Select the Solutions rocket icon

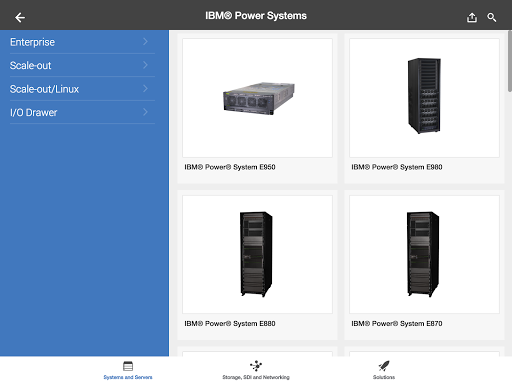point(384,366)
